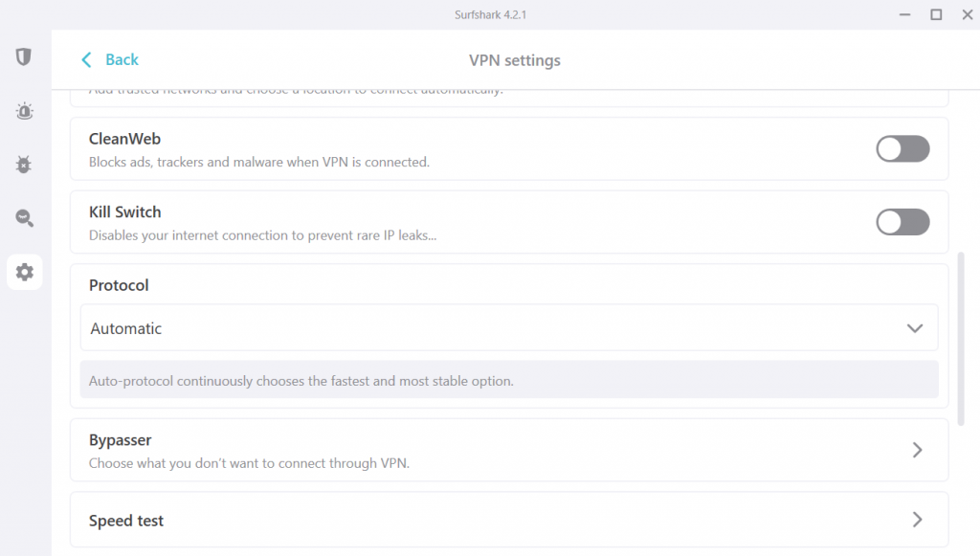
Task: Click the back chevron icon
Action: 86,59
